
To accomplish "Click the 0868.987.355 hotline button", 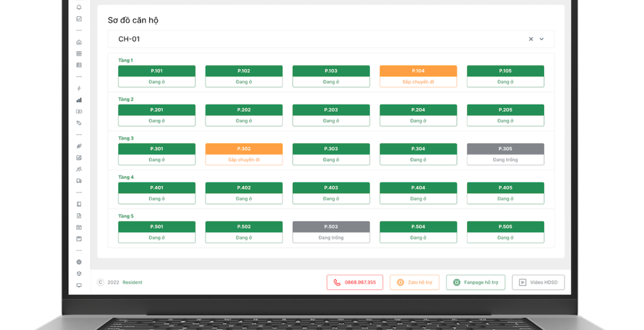I will [354, 283].
